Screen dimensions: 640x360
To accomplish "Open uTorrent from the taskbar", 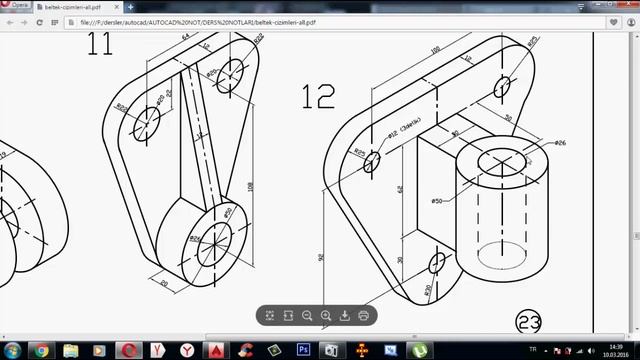I will pyautogui.click(x=419, y=351).
